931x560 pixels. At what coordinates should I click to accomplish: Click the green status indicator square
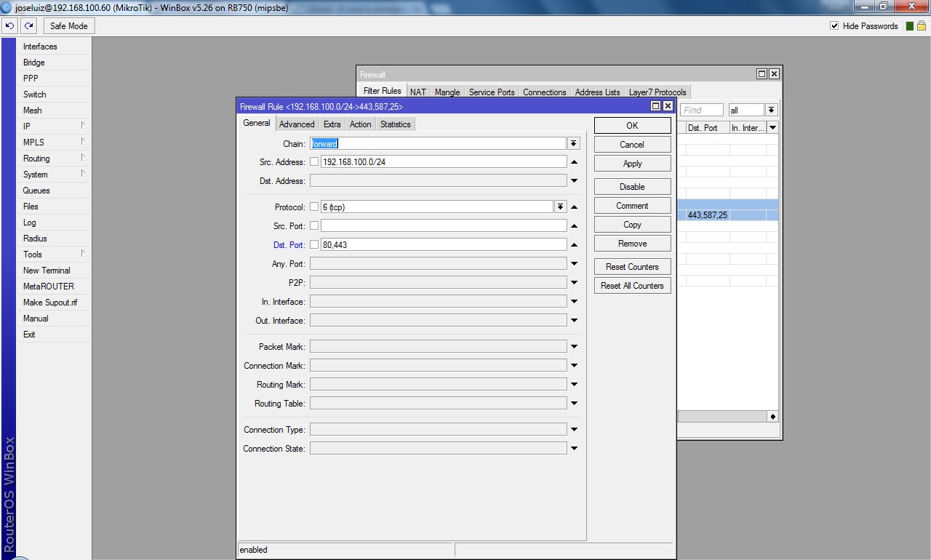point(910,26)
